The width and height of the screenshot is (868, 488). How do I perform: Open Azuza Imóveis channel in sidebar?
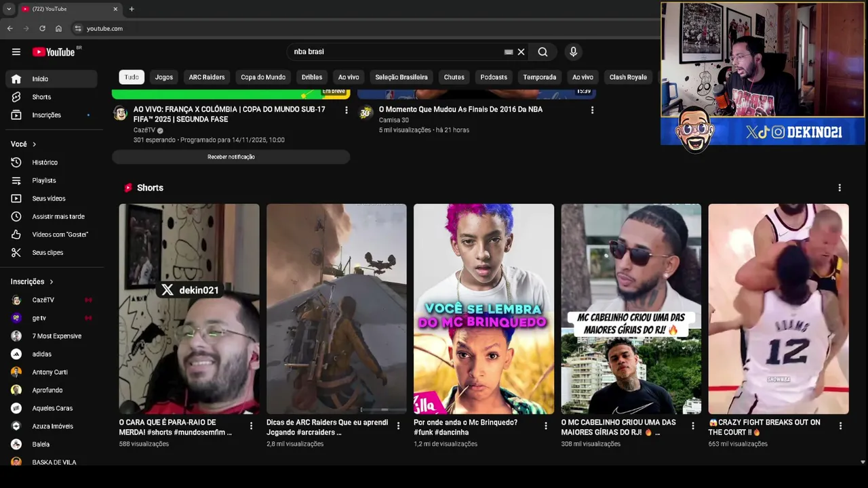[x=51, y=426]
